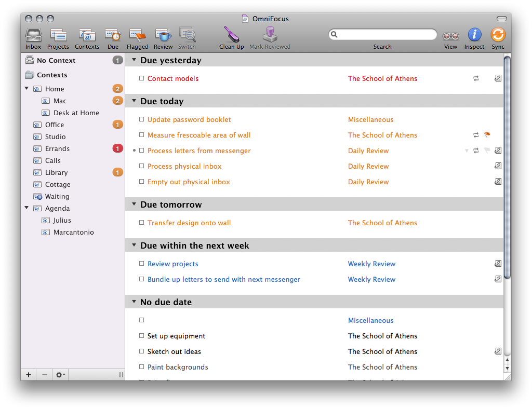Image resolution: width=532 pixels, height=409 pixels.
Task: Collapse the Home context tree
Action: 26,89
